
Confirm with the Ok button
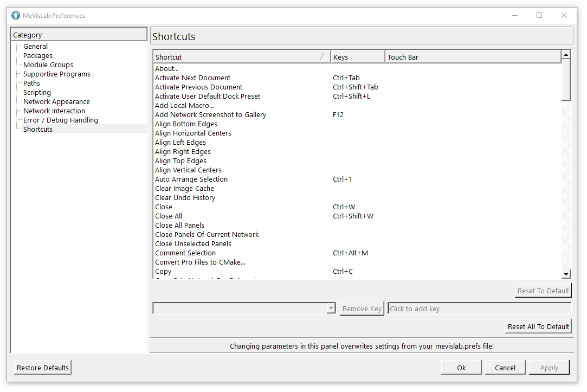(x=461, y=368)
